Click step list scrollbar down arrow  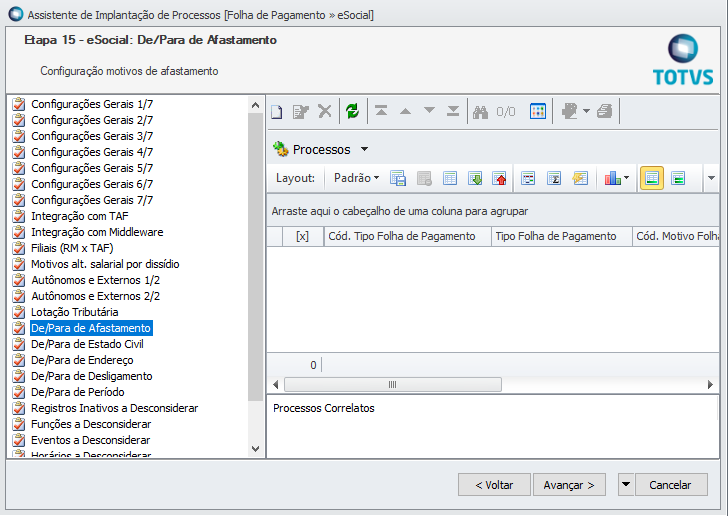(x=255, y=449)
